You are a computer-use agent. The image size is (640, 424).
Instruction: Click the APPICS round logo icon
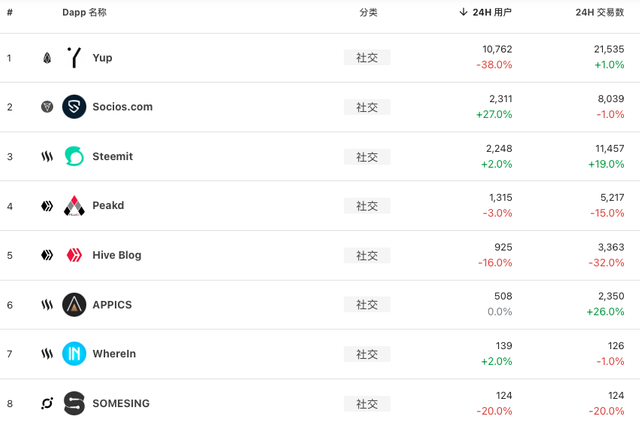(74, 304)
